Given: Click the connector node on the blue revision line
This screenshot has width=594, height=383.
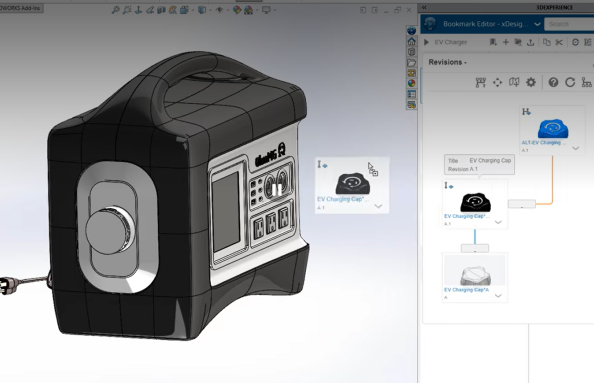Looking at the screenshot, I should click(475, 248).
